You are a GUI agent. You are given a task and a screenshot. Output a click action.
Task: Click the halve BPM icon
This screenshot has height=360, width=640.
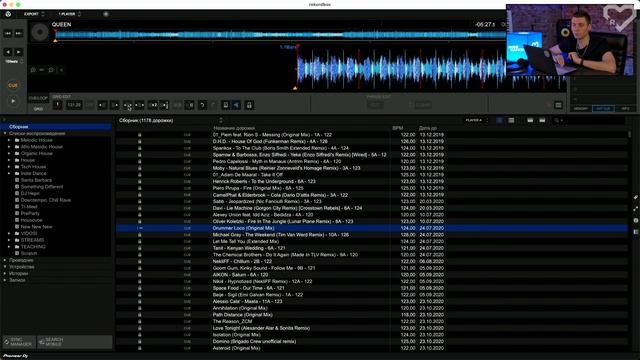(164, 105)
